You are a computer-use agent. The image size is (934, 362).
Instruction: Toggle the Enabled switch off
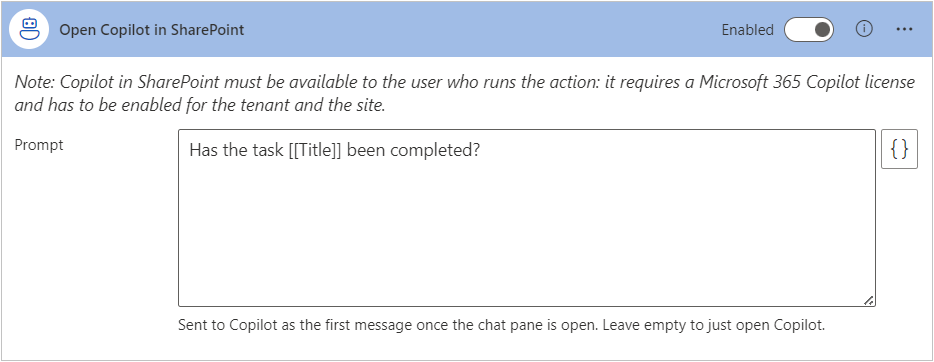tap(808, 30)
